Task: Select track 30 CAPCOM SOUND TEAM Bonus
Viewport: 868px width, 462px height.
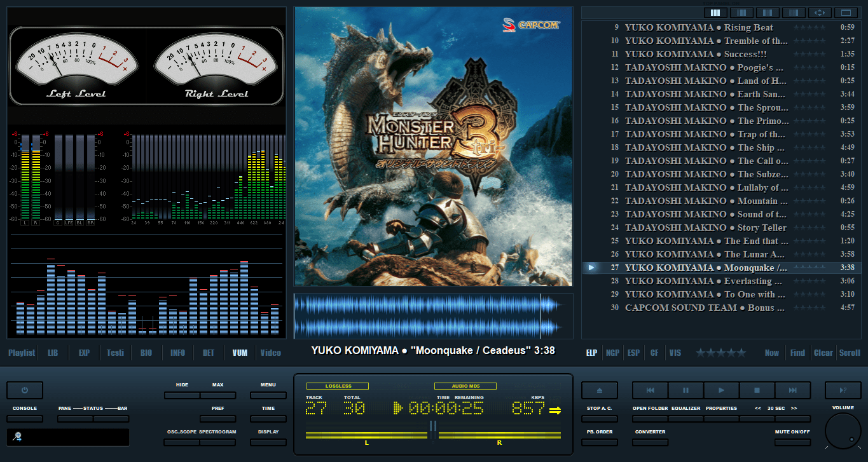Action: click(721, 308)
